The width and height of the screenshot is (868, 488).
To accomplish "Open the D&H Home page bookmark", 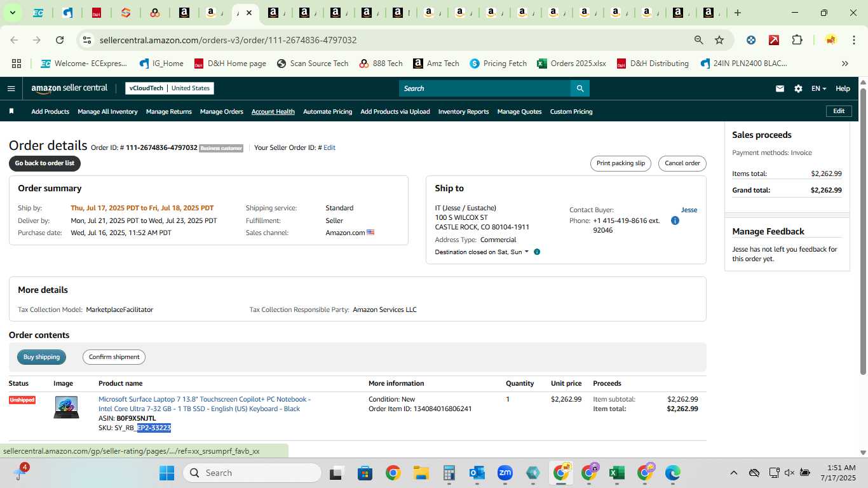I will 230,64.
